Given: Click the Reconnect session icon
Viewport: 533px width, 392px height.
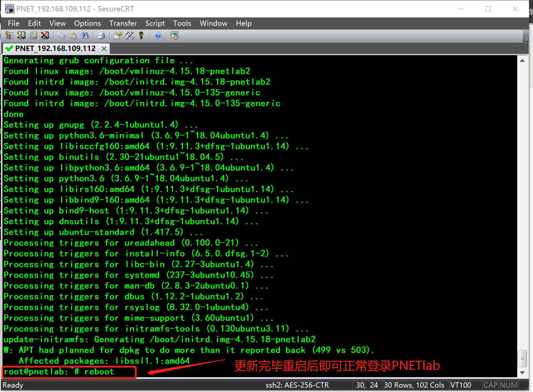Looking at the screenshot, I should (x=33, y=36).
